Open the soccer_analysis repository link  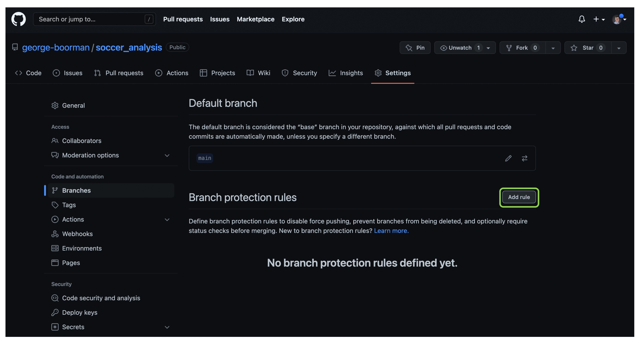coord(129,47)
